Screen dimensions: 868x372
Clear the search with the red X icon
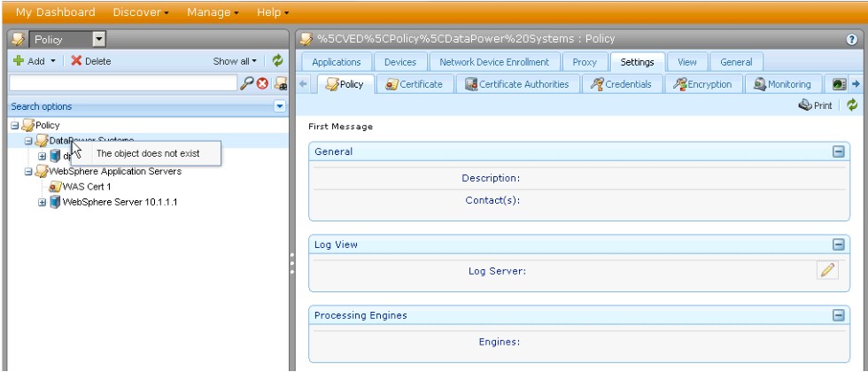point(262,84)
